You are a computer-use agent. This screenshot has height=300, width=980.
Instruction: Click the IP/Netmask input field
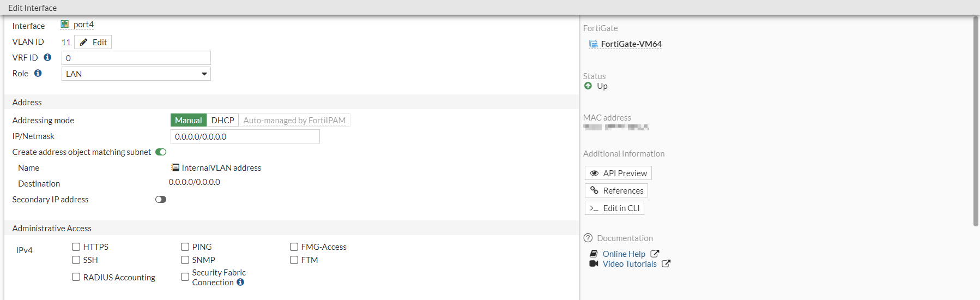(245, 136)
